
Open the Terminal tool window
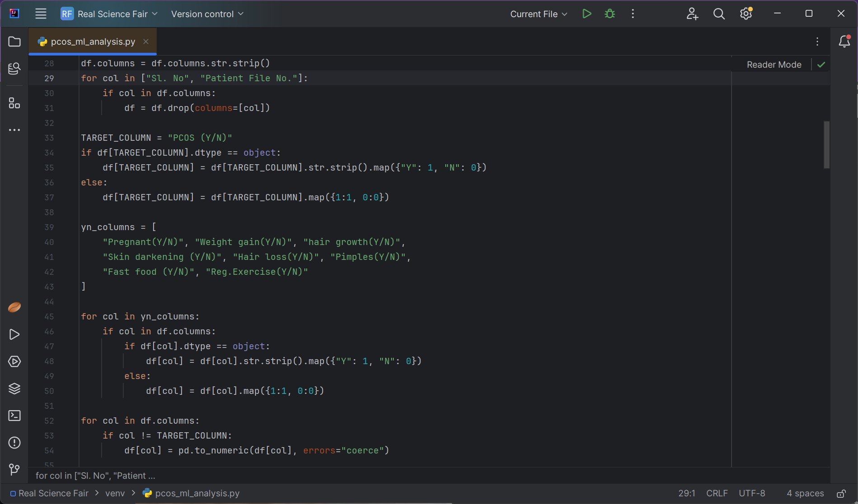click(x=14, y=416)
